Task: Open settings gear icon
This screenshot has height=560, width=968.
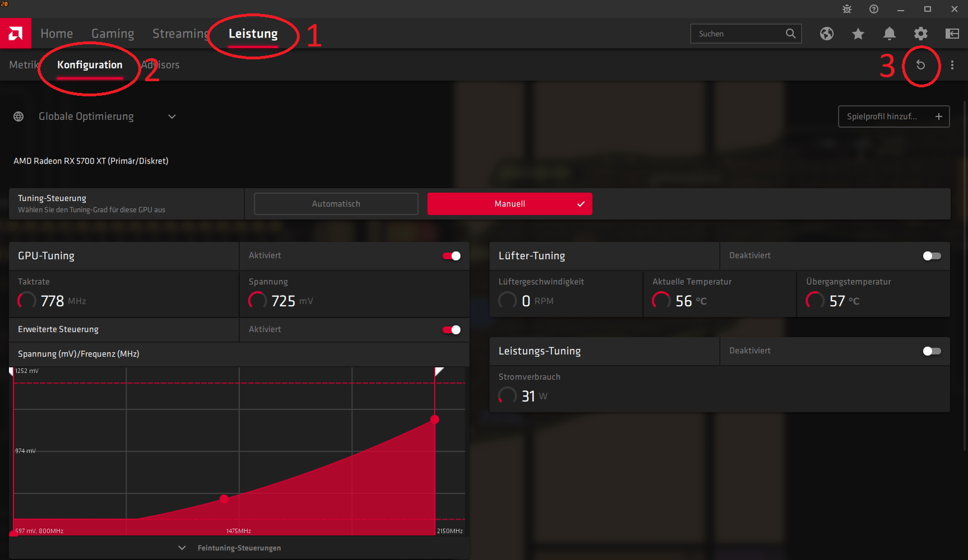Action: [921, 34]
